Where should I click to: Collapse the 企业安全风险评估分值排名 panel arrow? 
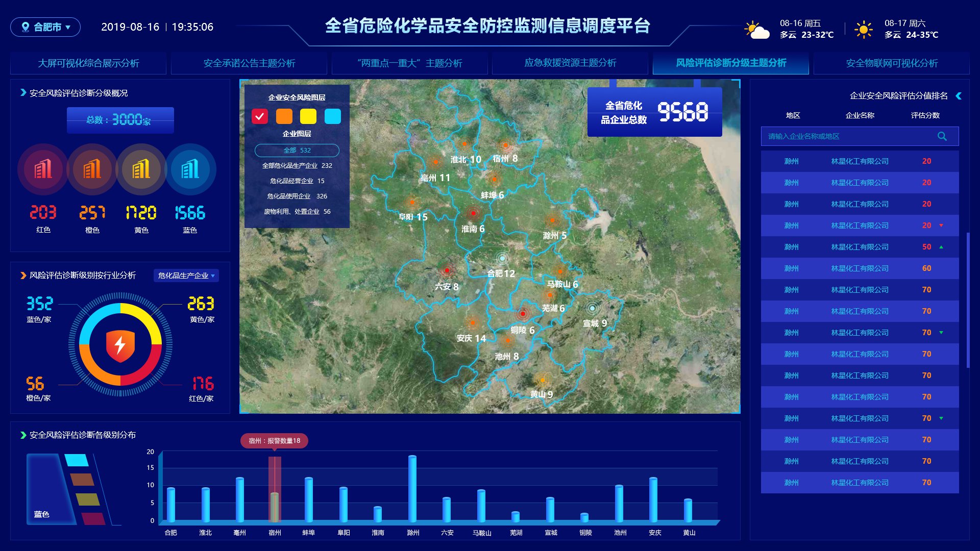[959, 96]
